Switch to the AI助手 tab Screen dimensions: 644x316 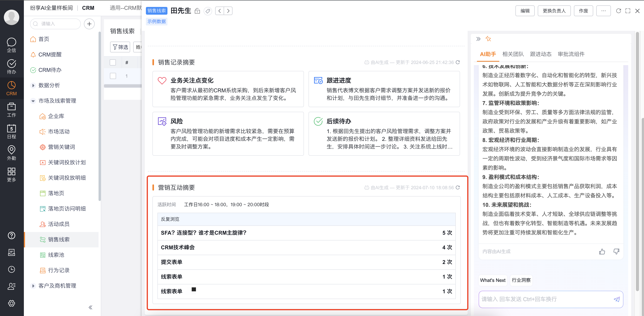[x=488, y=54]
